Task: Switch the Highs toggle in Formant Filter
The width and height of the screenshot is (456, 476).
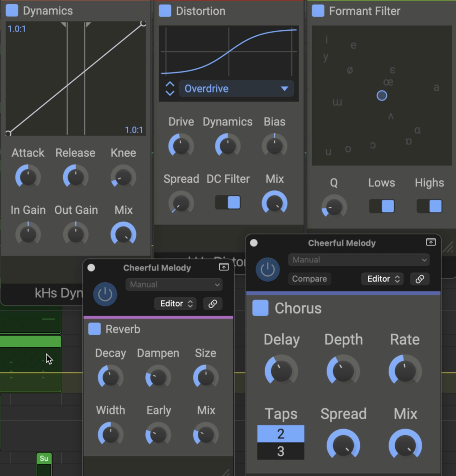Action: tap(429, 206)
